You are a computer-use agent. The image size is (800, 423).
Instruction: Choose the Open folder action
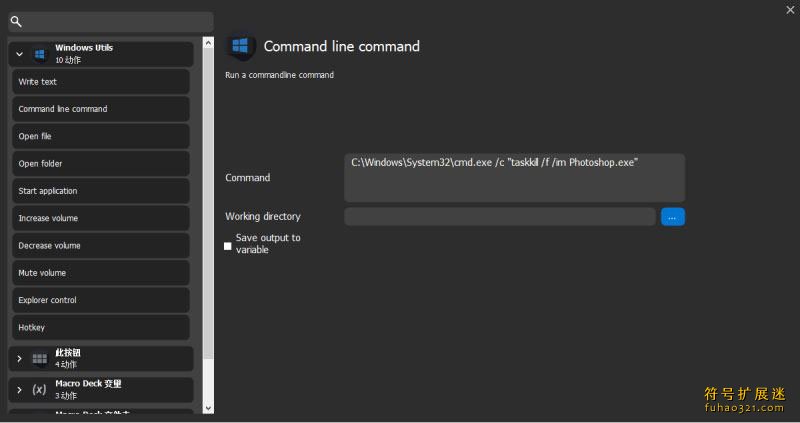101,163
